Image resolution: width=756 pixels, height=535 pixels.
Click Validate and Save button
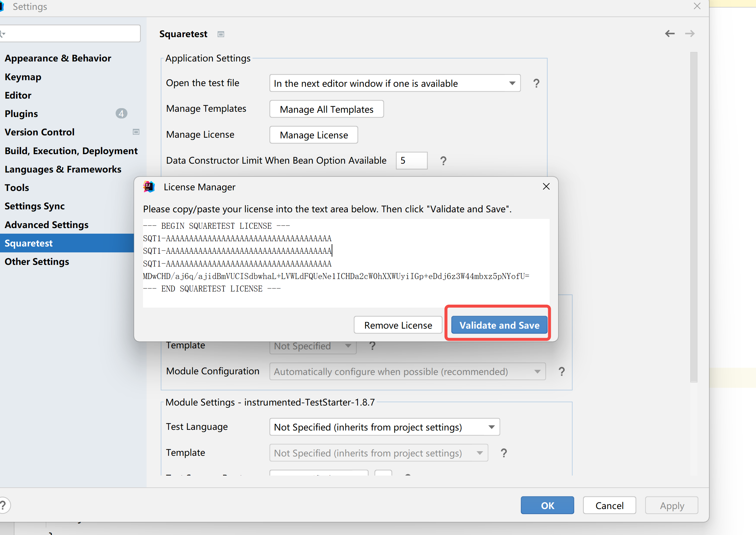point(499,325)
